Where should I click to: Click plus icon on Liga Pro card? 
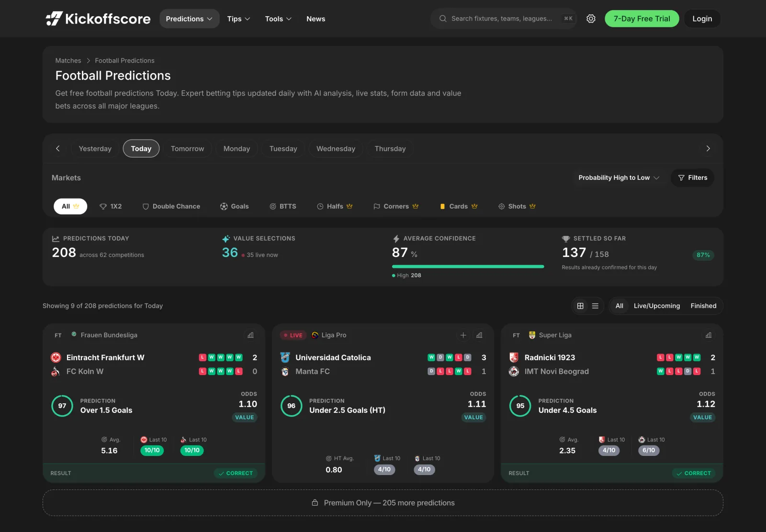463,335
